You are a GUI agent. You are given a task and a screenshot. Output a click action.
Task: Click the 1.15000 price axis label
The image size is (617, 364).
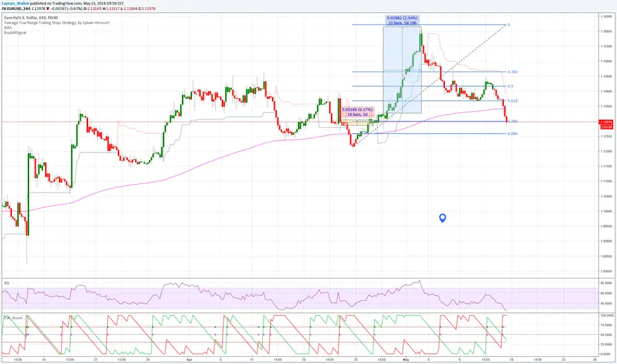pos(606,62)
